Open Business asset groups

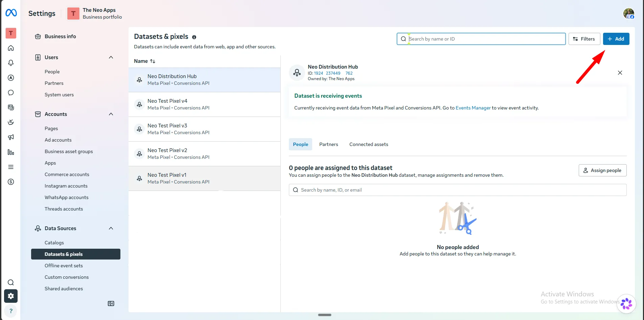pos(69,151)
